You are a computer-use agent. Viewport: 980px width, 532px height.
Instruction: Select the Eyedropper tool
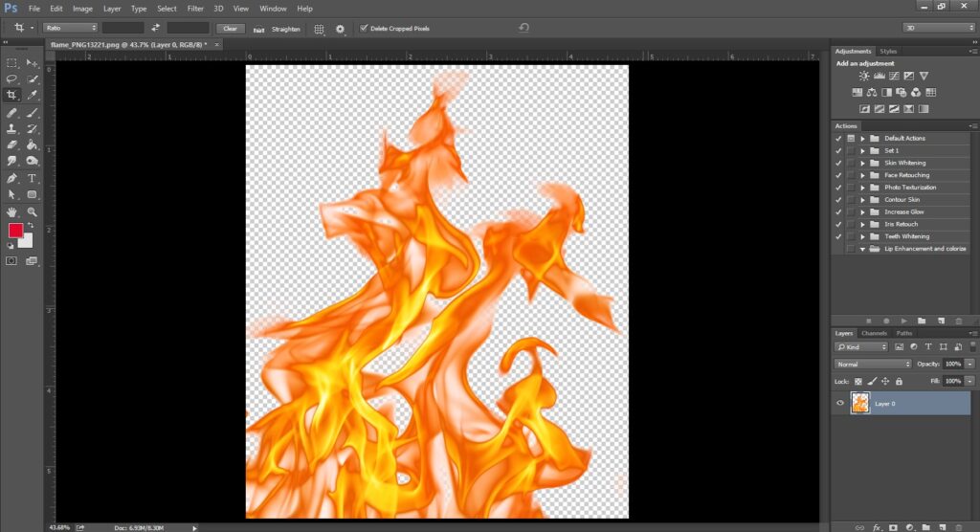32,95
